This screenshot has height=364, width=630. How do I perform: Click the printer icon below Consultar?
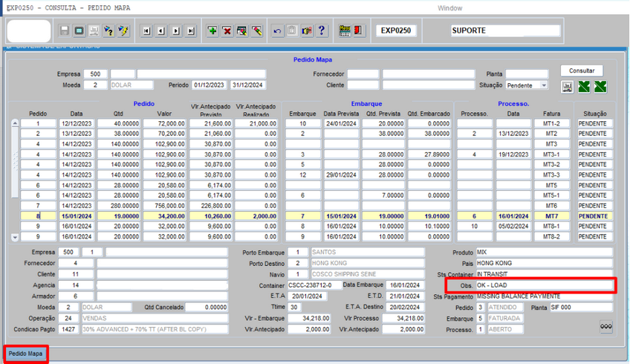tap(568, 86)
